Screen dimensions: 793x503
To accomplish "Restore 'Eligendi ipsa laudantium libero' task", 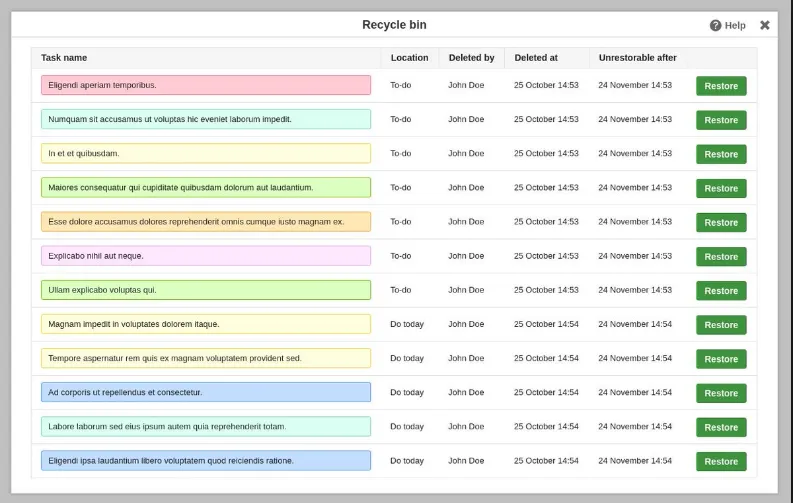I will 721,462.
